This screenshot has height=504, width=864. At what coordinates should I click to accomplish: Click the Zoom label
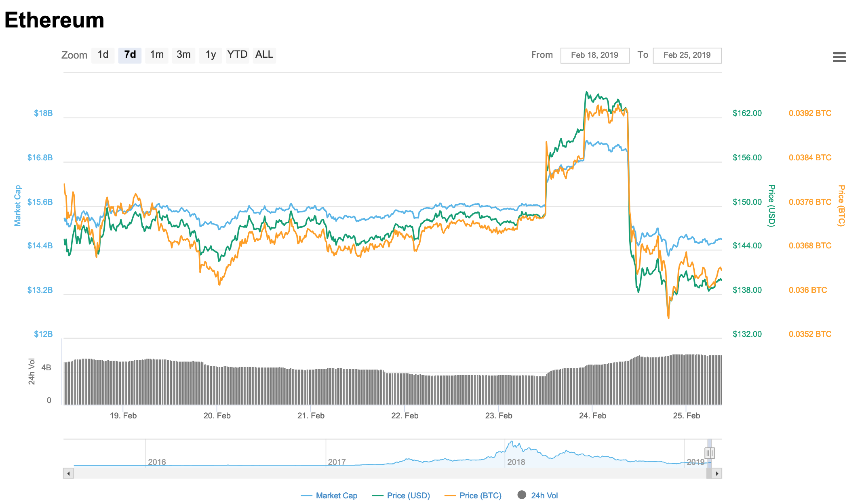pyautogui.click(x=74, y=55)
